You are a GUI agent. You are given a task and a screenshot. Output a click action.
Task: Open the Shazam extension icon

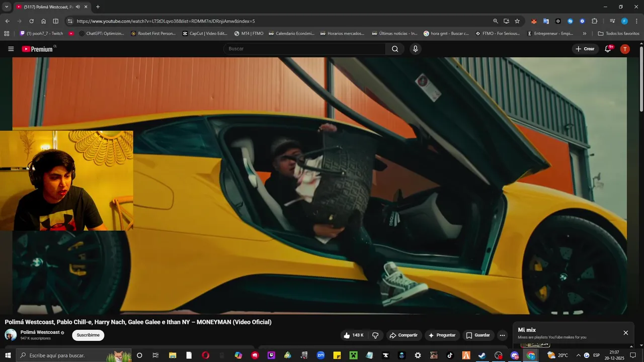pyautogui.click(x=570, y=21)
